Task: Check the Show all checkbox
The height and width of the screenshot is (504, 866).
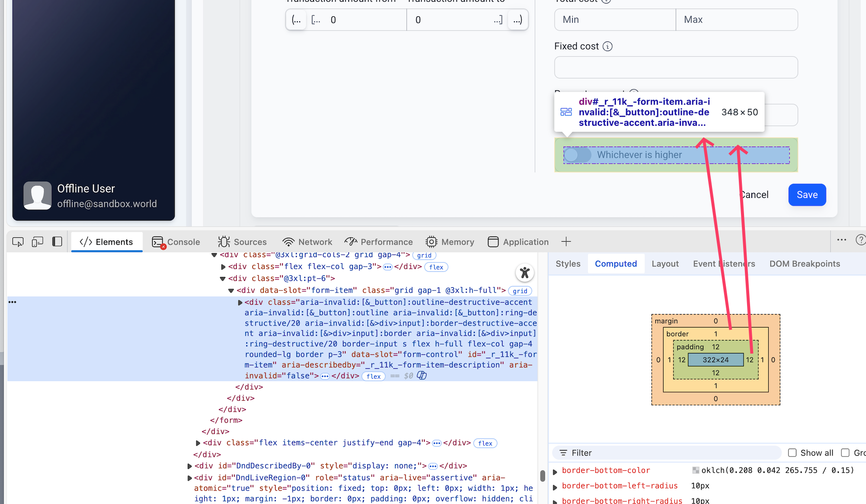Action: (x=792, y=453)
